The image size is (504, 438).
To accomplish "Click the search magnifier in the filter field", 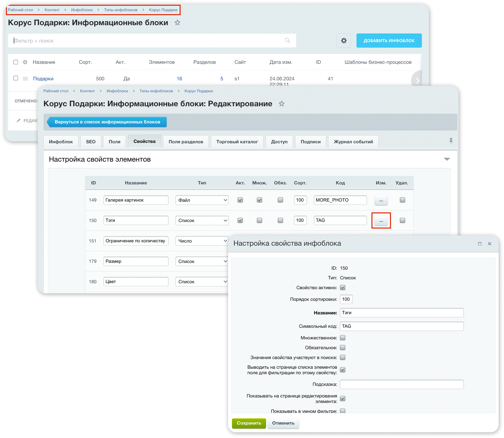I will tap(287, 40).
